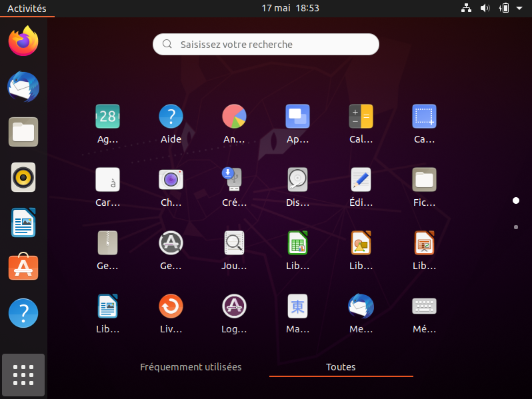The image size is (532, 399).
Task: Launch the archive manager zip icon
Action: [107, 242]
